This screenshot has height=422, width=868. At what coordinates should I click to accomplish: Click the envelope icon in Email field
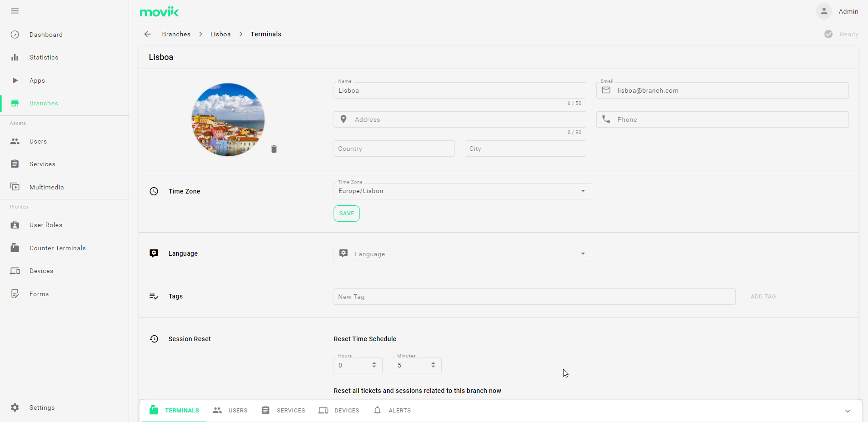tap(606, 90)
